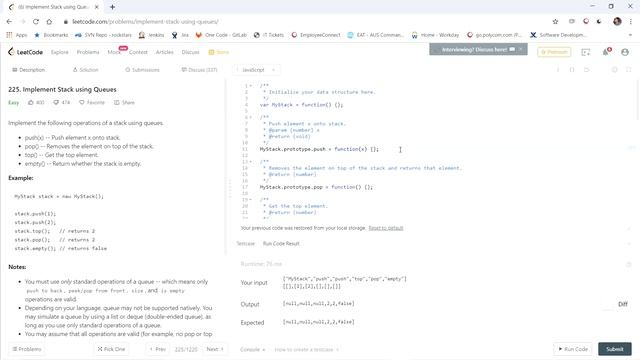
Task: Open the Explore menu item
Action: coord(60,52)
